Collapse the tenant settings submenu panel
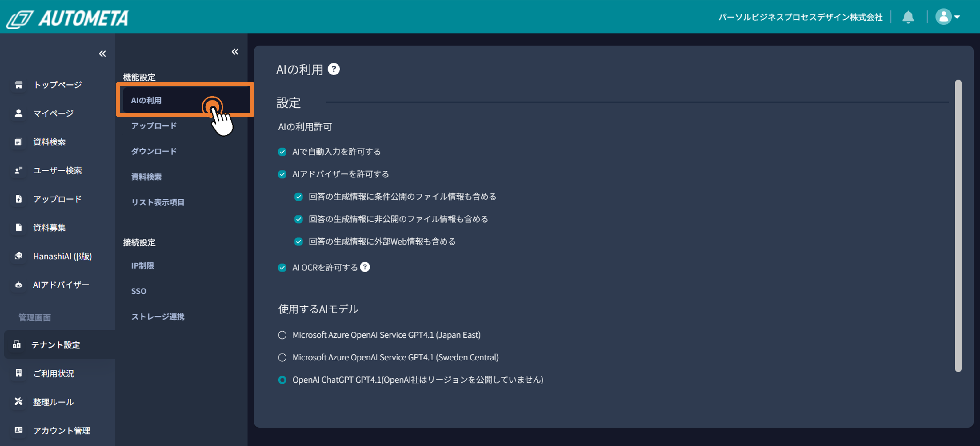The image size is (980, 446). pyautogui.click(x=235, y=52)
